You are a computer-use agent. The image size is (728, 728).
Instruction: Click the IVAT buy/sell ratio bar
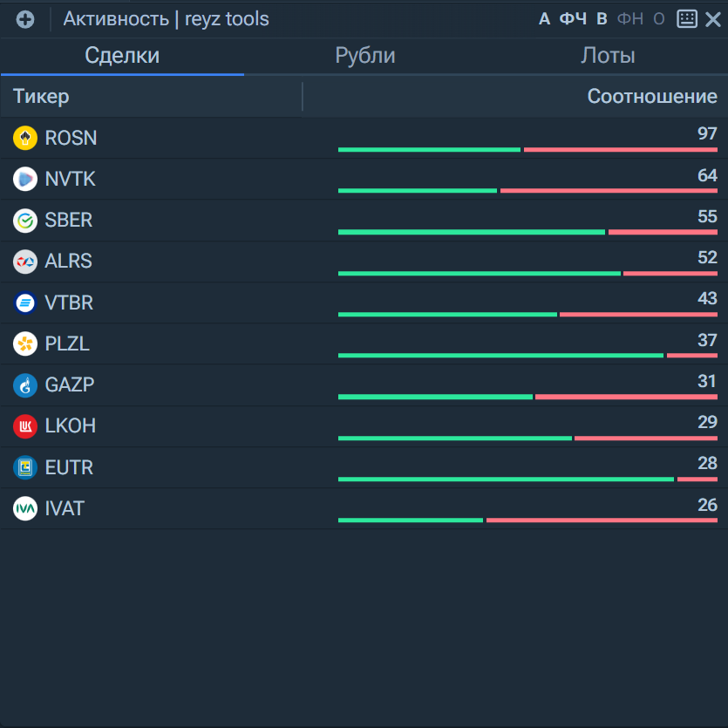click(527, 520)
